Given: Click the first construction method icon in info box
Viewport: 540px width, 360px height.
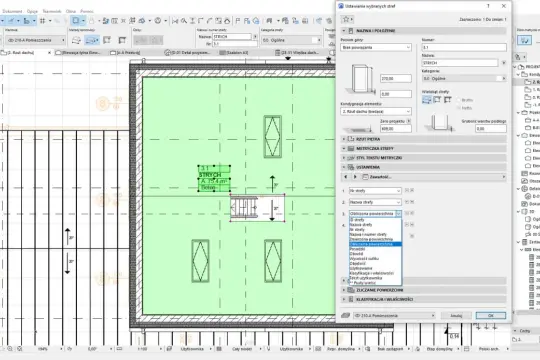Looking at the screenshot, I should (76, 40).
